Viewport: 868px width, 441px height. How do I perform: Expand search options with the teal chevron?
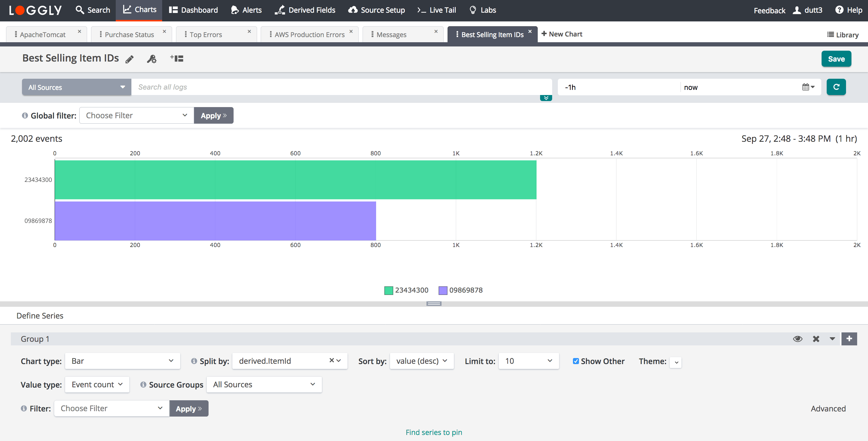(546, 98)
